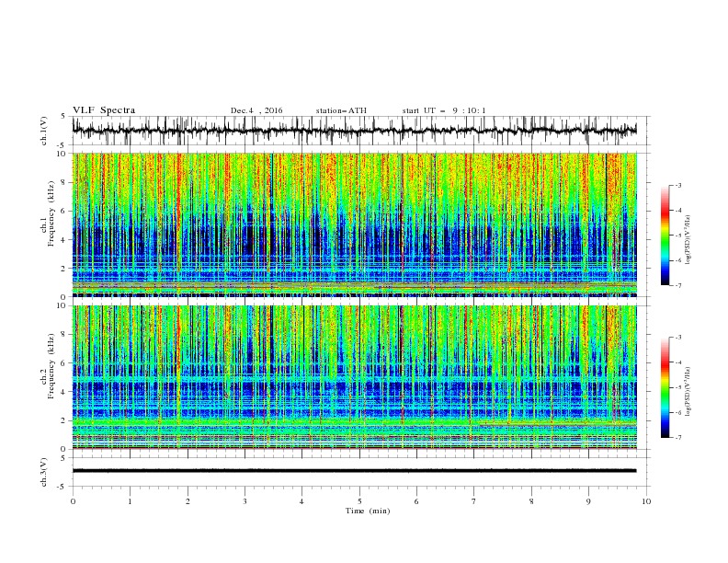The height and width of the screenshot is (563, 728).
Task: Select the "start UT = 9 :10: 1" text
Action: [444, 110]
